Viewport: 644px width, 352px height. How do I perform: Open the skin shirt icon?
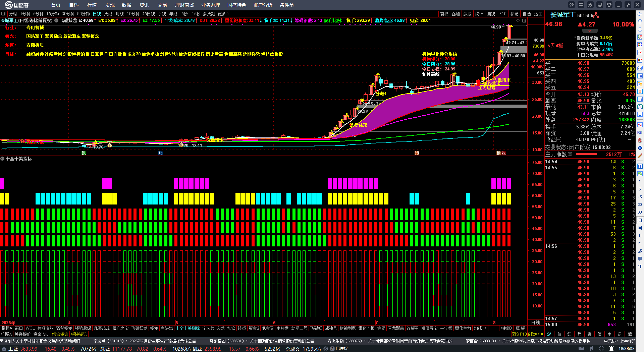609,5
